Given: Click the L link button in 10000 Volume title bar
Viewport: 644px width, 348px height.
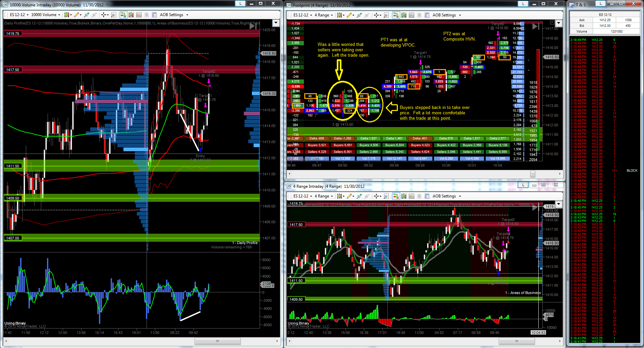Looking at the screenshot, I should click(240, 3).
